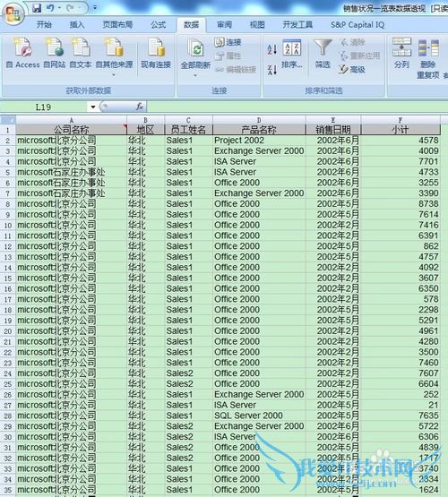Toggle the 筛选 filter funnel
448x497 pixels.
coord(323,54)
